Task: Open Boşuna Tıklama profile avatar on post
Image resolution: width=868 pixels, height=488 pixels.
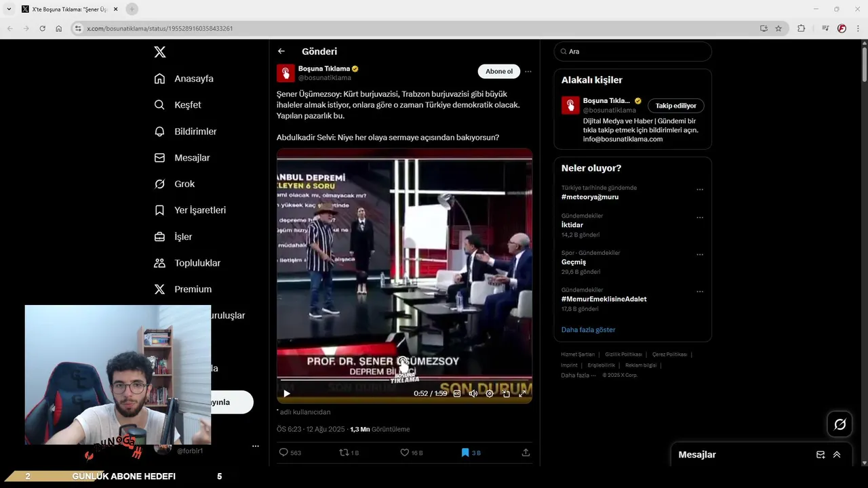Action: coord(285,73)
